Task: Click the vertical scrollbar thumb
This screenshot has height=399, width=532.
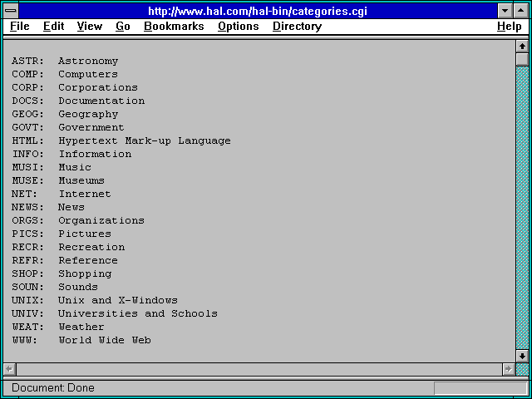Action: click(x=522, y=59)
